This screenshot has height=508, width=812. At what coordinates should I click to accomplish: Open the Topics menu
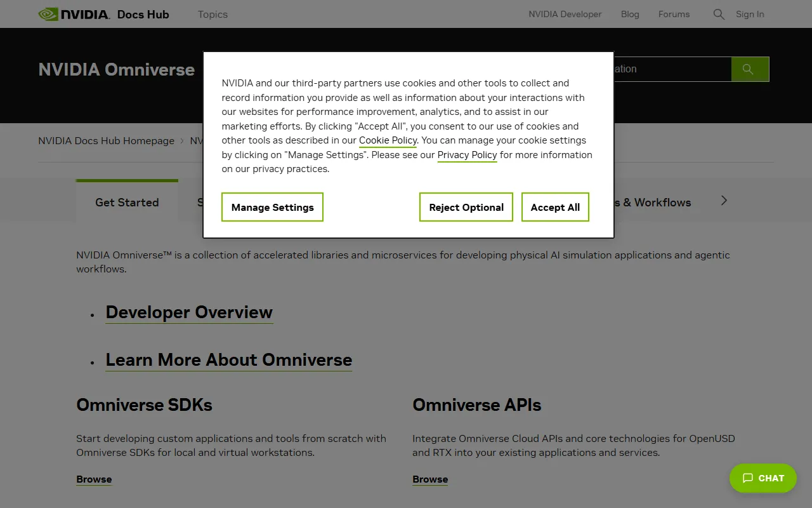tap(213, 14)
